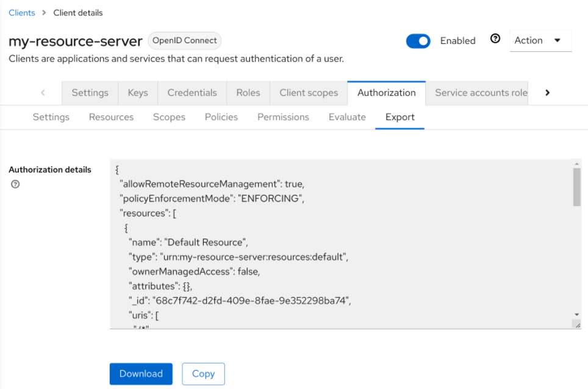Open the Resources sub-tab under Authorization

coord(111,117)
